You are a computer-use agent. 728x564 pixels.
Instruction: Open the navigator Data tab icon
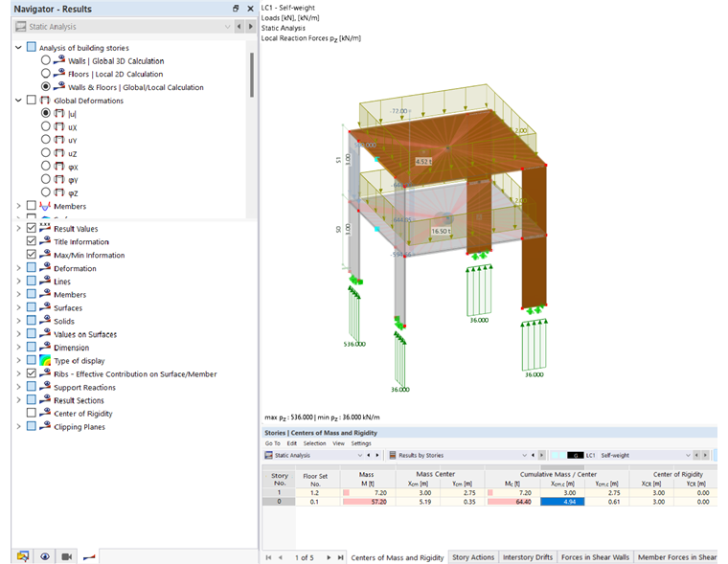coord(22,556)
